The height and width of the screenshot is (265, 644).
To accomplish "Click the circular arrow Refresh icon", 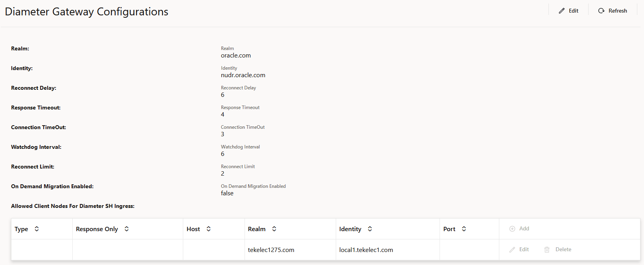I will pos(602,11).
